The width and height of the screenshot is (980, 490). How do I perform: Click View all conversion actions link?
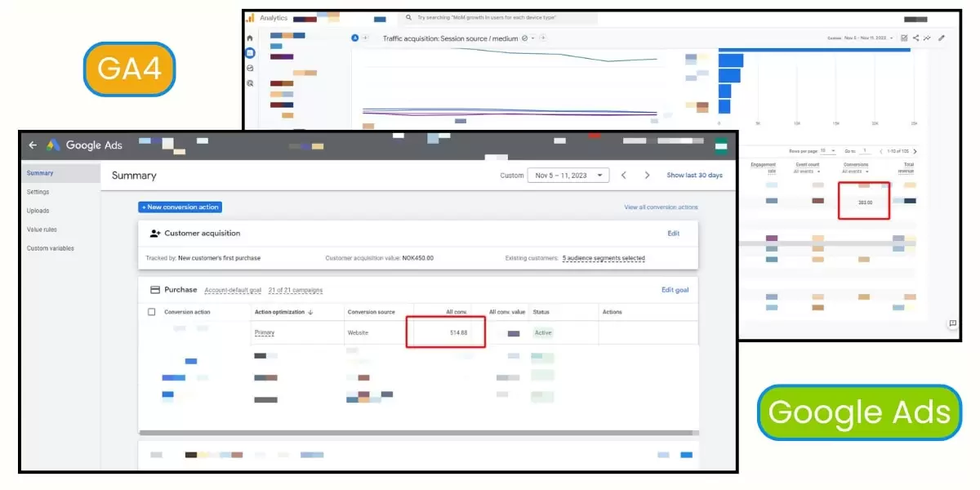(661, 207)
